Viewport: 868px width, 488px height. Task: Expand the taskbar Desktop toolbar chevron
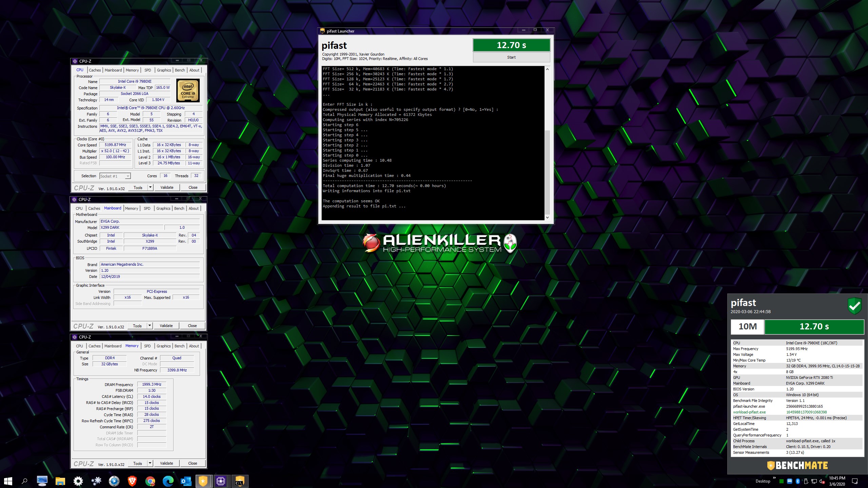coord(774,478)
